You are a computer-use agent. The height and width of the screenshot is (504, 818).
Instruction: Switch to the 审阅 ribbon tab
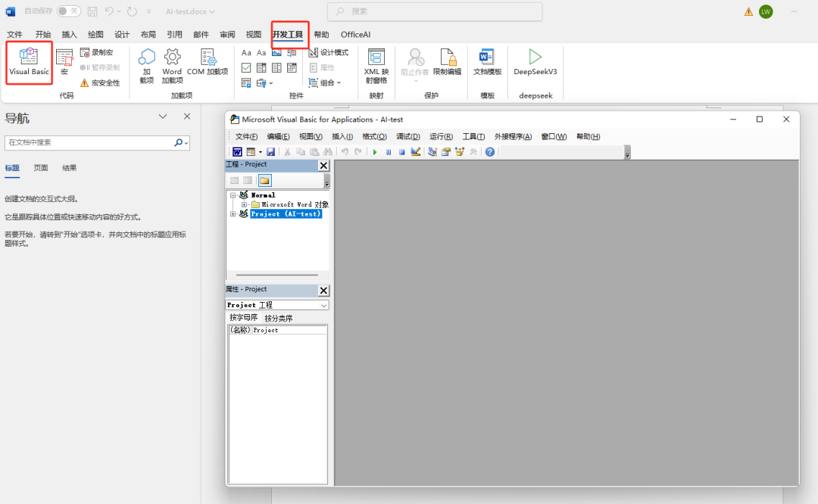click(227, 34)
